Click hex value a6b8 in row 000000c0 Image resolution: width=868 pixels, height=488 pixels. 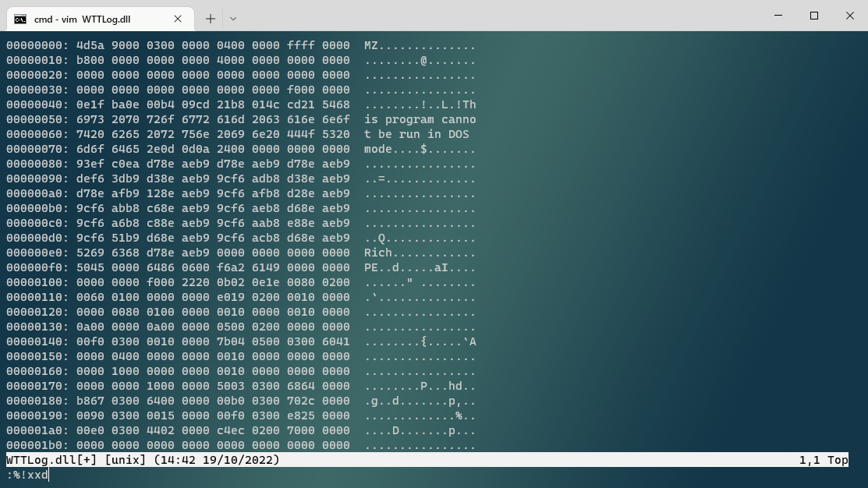pos(125,223)
